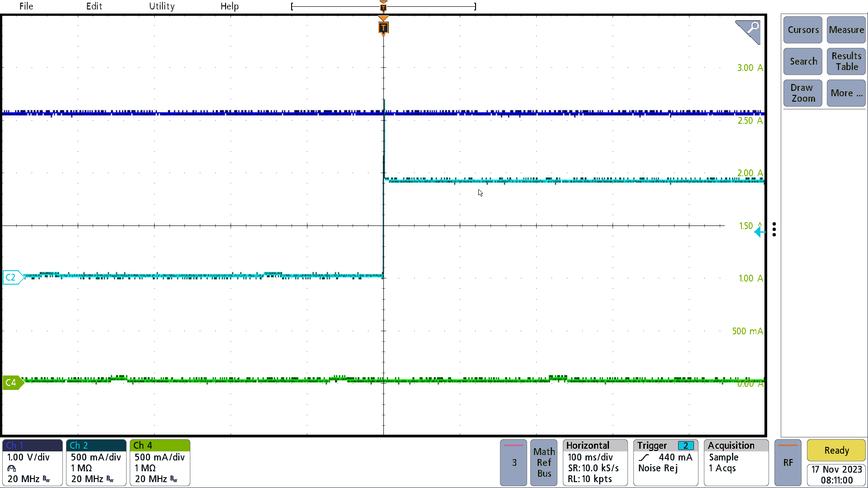Screen dimensions: 868x488
Task: Click the trigger source 2 indicator
Action: [686, 446]
